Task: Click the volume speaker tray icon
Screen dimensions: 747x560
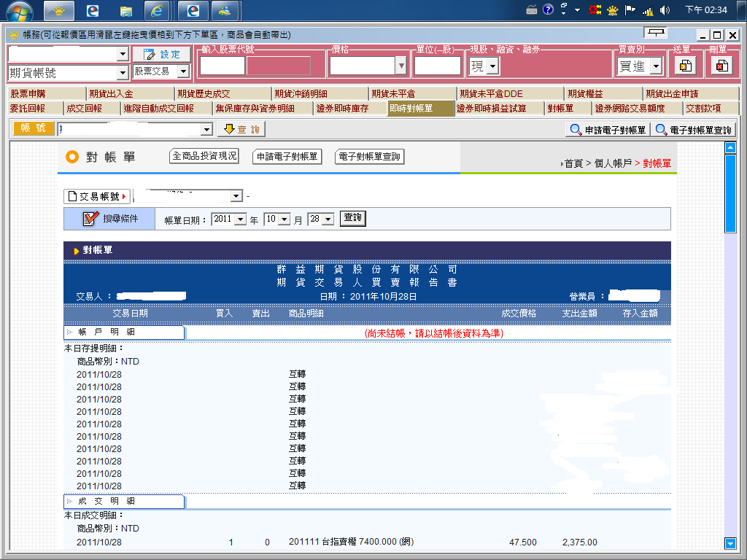Action: tap(665, 10)
